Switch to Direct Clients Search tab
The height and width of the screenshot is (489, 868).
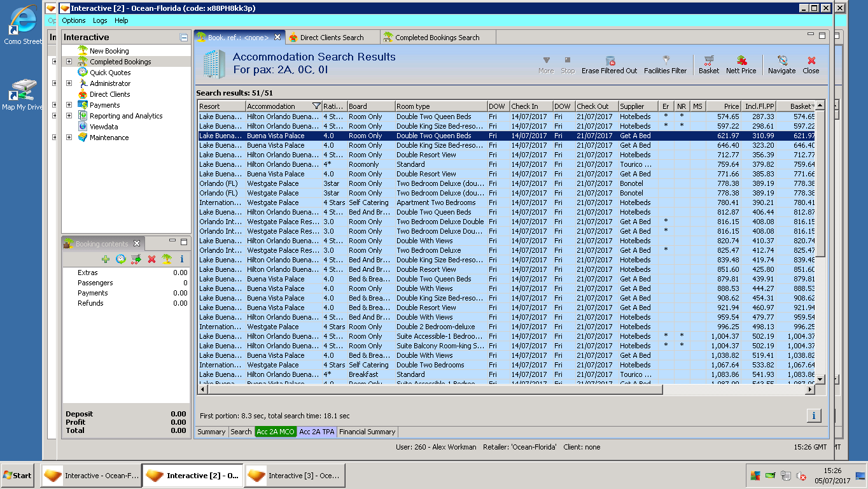[332, 38]
